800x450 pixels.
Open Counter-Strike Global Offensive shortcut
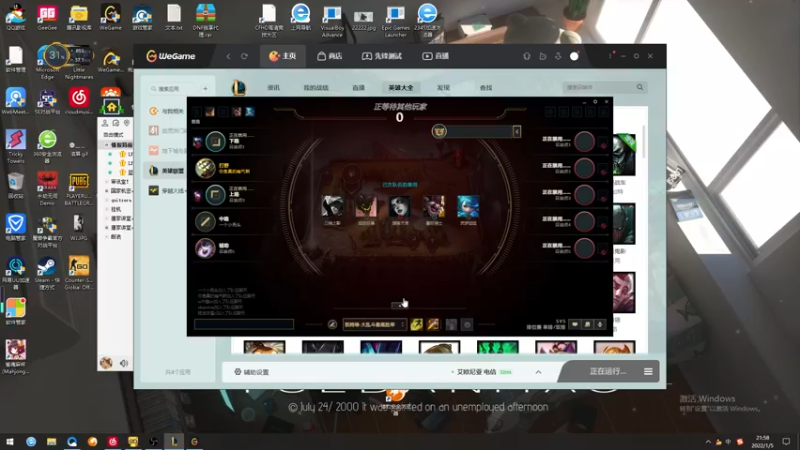(79, 273)
